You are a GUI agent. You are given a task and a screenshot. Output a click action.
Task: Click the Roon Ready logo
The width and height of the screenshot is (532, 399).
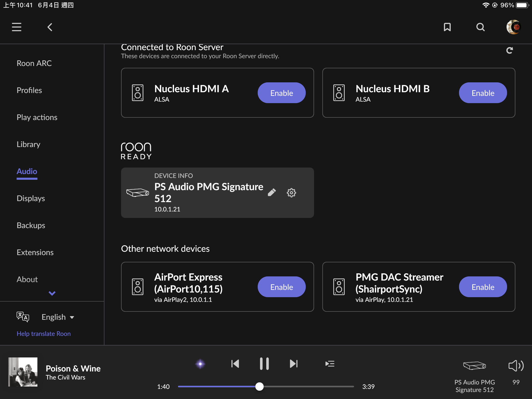(136, 151)
